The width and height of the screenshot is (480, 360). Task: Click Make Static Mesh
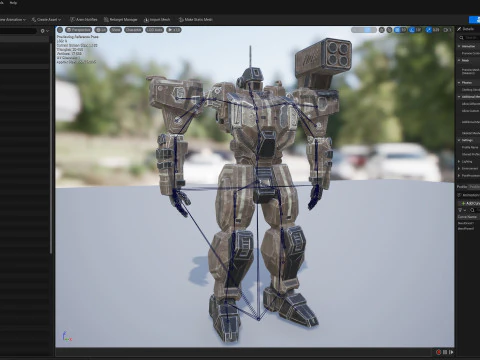point(196,20)
